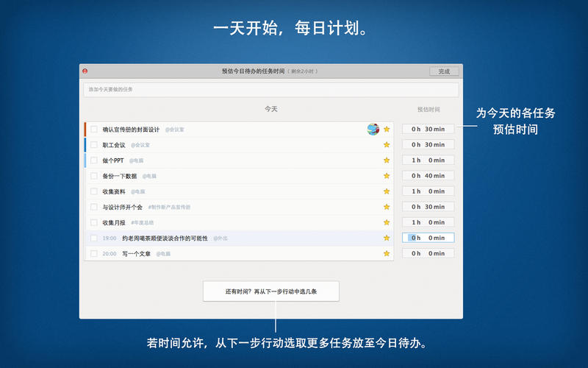Viewport: 588px width, 368px height.
Task: Click @会议室 tag beside 确认宣传册的封面设计
Action: point(175,130)
